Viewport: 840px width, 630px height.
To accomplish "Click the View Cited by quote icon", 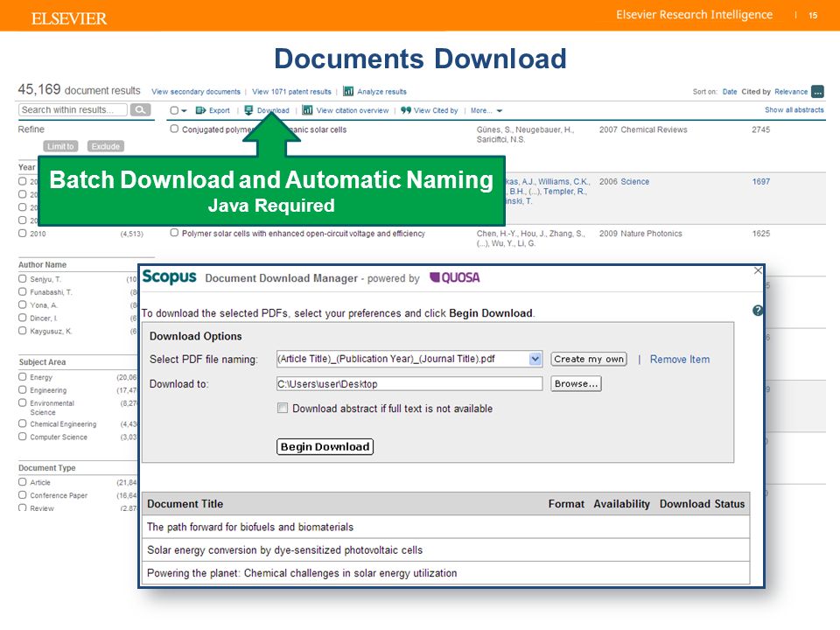I will click(406, 110).
